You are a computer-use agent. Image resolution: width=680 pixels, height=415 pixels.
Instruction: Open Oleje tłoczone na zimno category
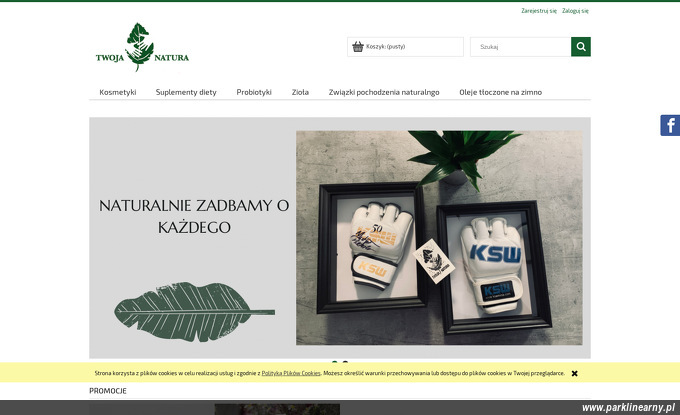500,92
